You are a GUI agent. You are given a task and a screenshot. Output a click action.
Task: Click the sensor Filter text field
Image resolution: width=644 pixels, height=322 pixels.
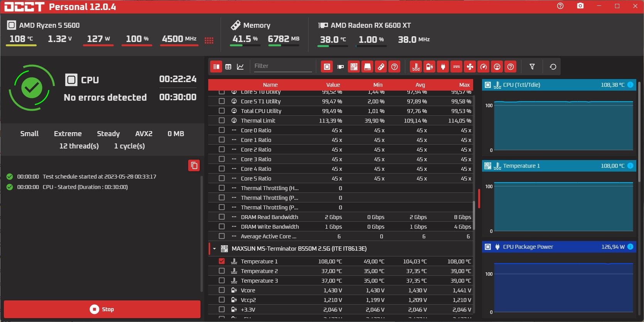tap(282, 66)
